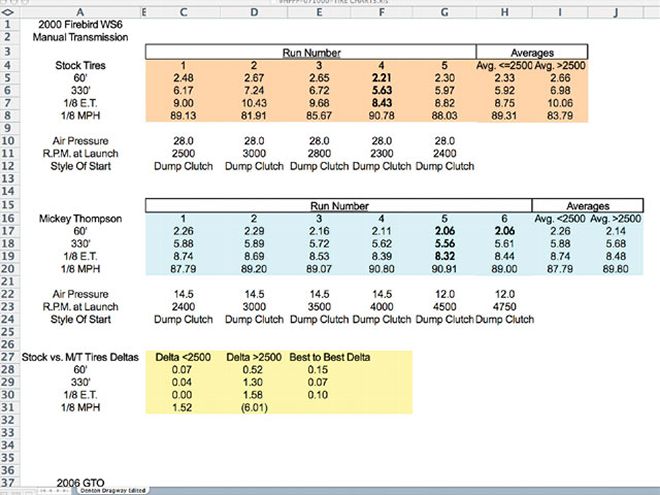660x495 pixels.
Task: Select bold 8.43 stock 1/8 E.T. value
Action: pos(381,103)
